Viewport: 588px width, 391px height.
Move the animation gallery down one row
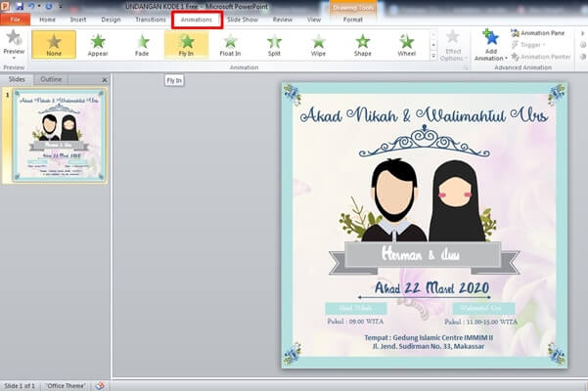click(433, 45)
